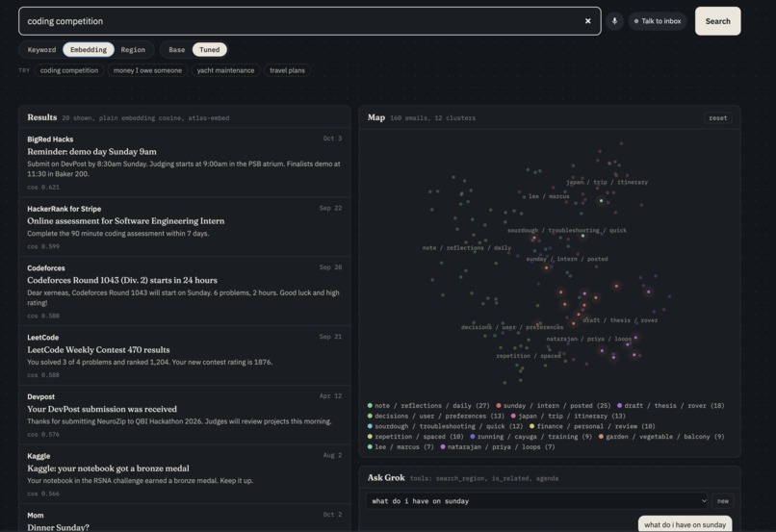Click the cos 0.621 similarity score
This screenshot has height=532, width=776.
[x=43, y=188]
